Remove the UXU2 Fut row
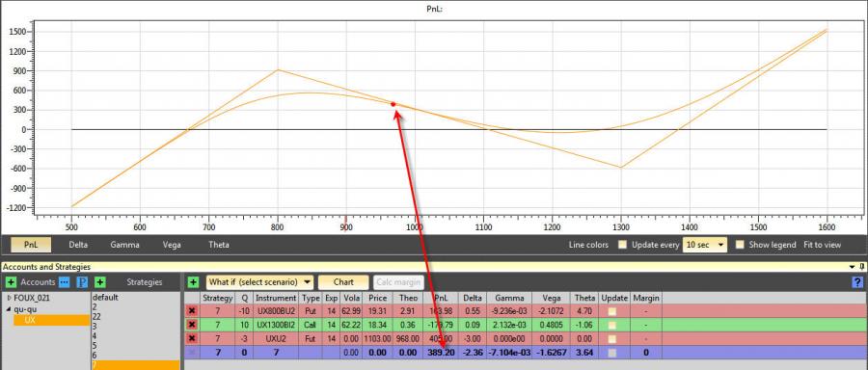 [x=192, y=338]
